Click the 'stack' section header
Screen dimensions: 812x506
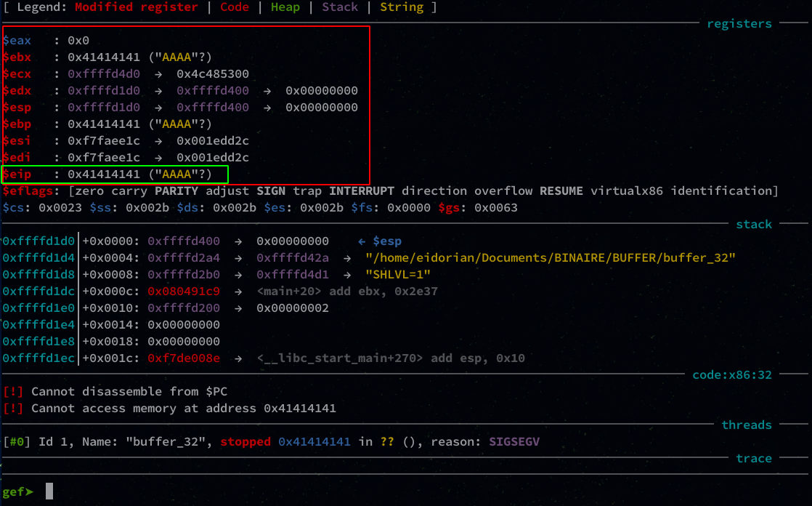(754, 225)
